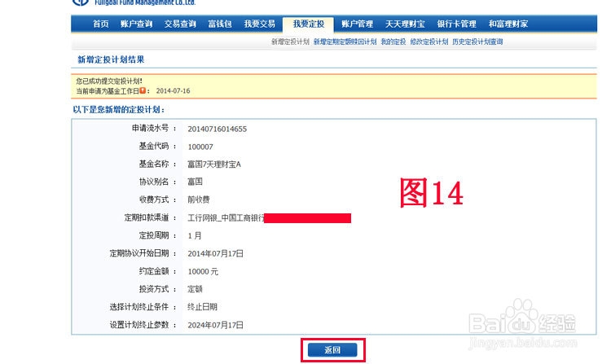Click the date 2014-07-16 in the notice
This screenshot has width=611, height=364.
(x=173, y=90)
